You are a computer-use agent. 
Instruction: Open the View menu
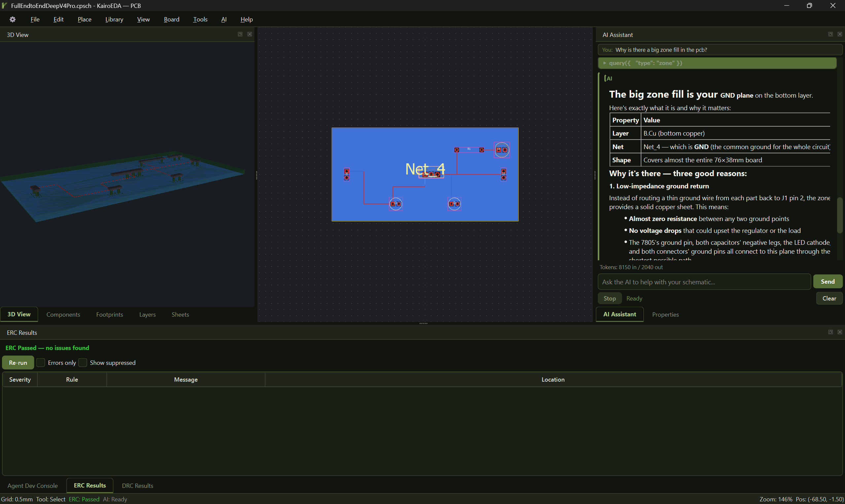point(143,19)
